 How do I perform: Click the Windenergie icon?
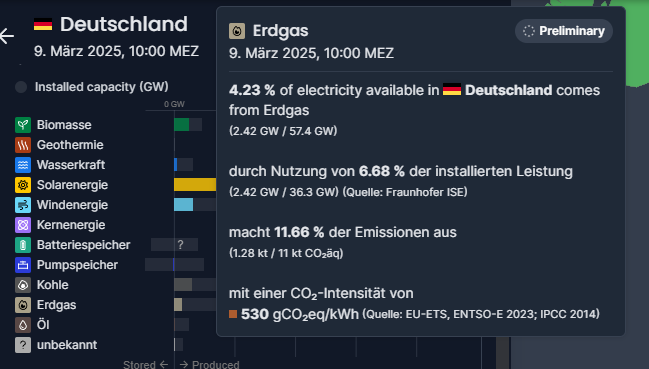point(23,205)
